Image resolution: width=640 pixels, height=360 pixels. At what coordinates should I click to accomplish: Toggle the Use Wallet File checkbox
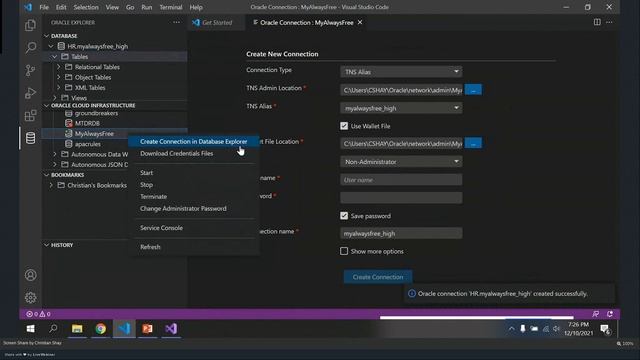(344, 126)
